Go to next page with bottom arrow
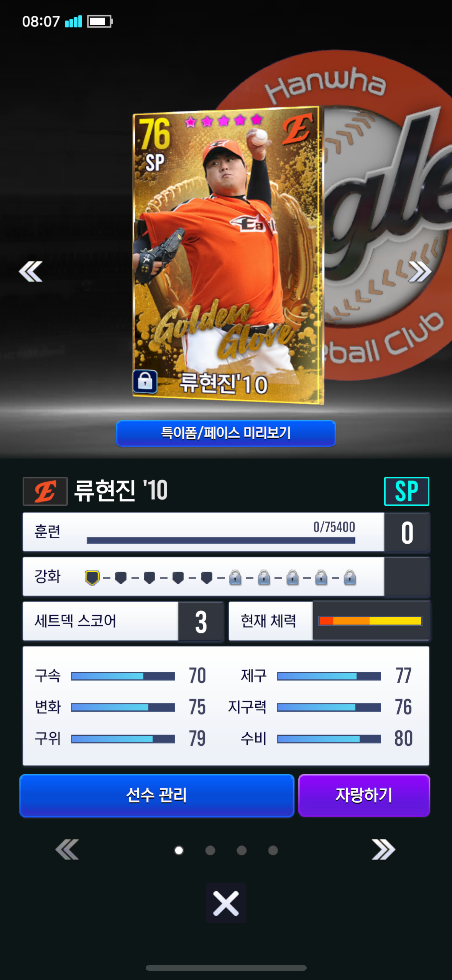 383,850
